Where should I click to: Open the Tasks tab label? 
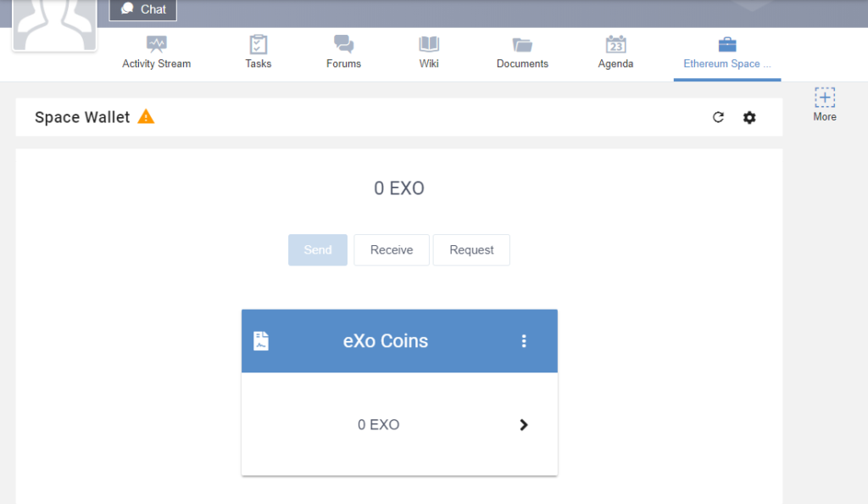(x=258, y=64)
